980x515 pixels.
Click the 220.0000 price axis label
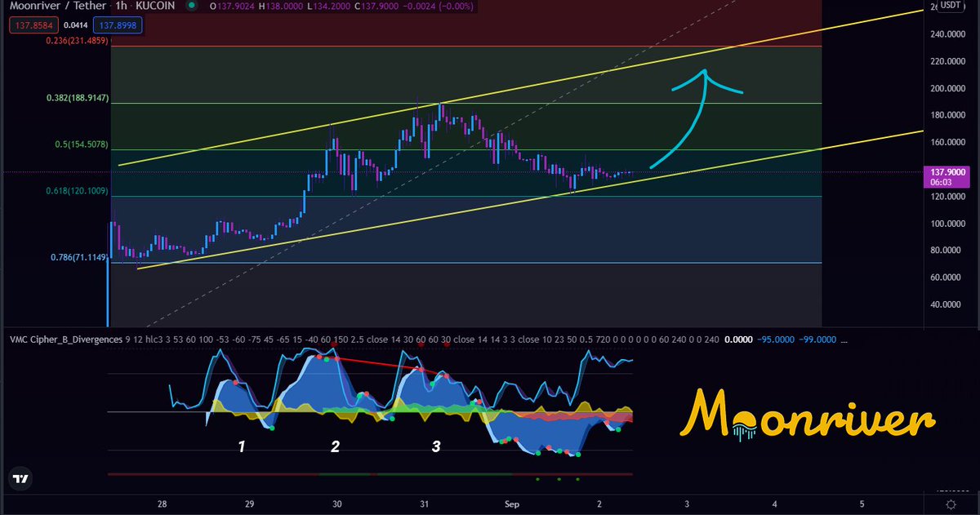[x=947, y=61]
